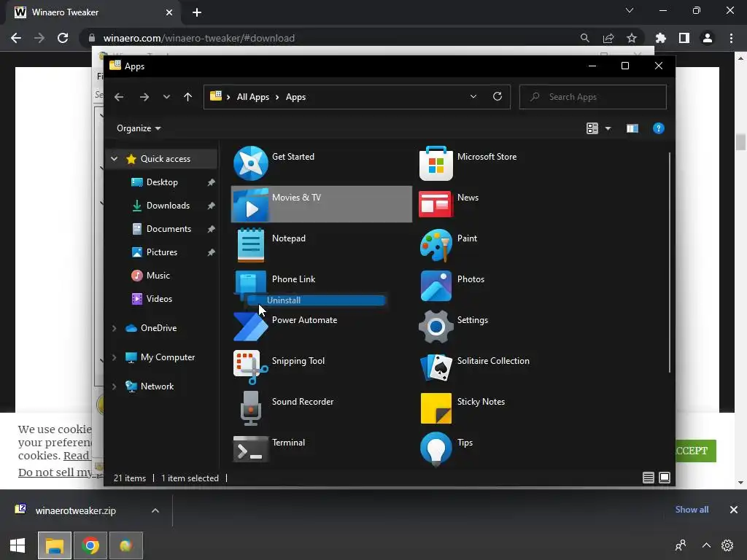Click the Do not sell my link

click(55, 472)
